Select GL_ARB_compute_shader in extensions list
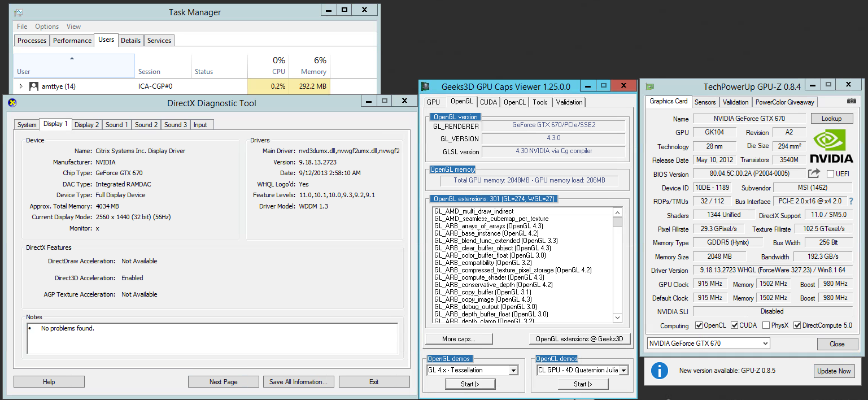 (488, 277)
